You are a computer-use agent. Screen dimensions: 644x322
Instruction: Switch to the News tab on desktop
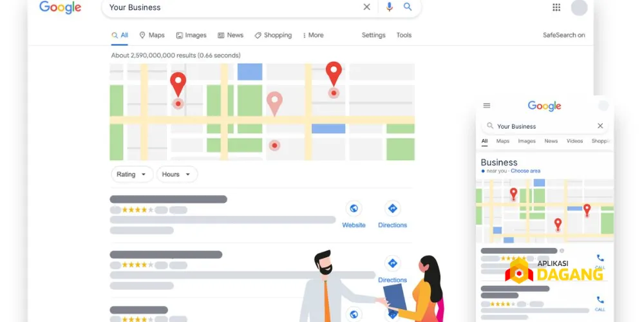coord(231,35)
